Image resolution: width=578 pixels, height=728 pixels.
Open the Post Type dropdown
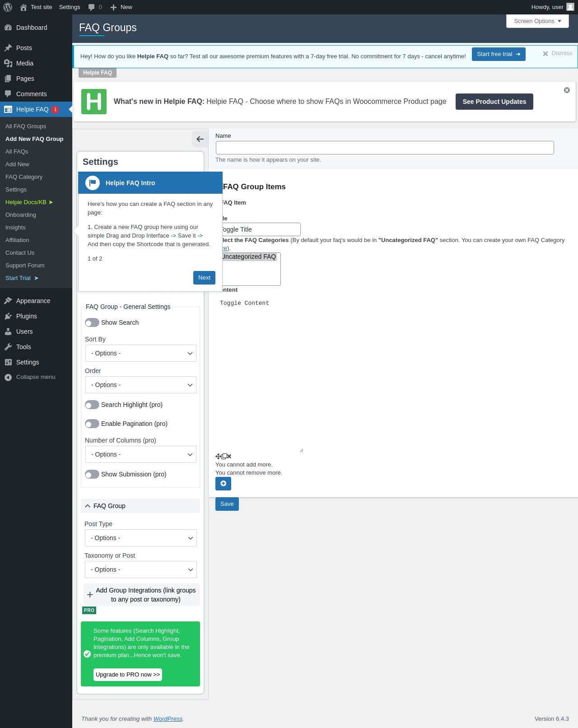(x=141, y=538)
